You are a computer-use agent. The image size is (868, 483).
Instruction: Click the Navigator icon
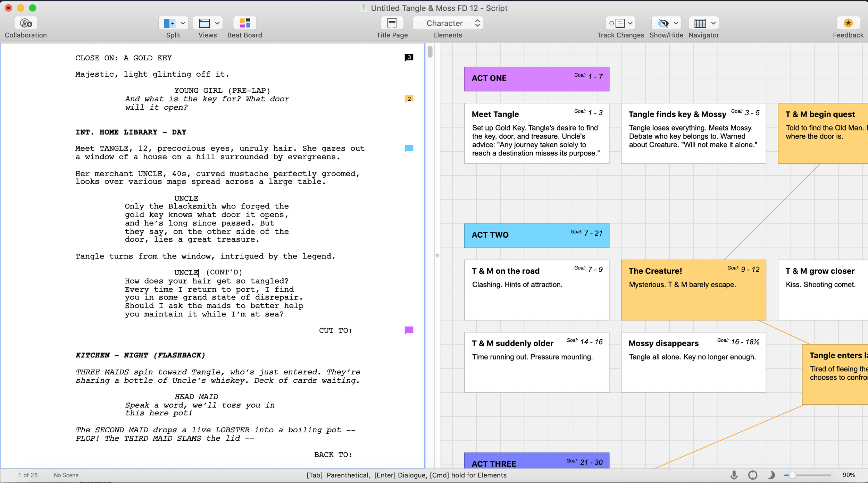tap(700, 23)
